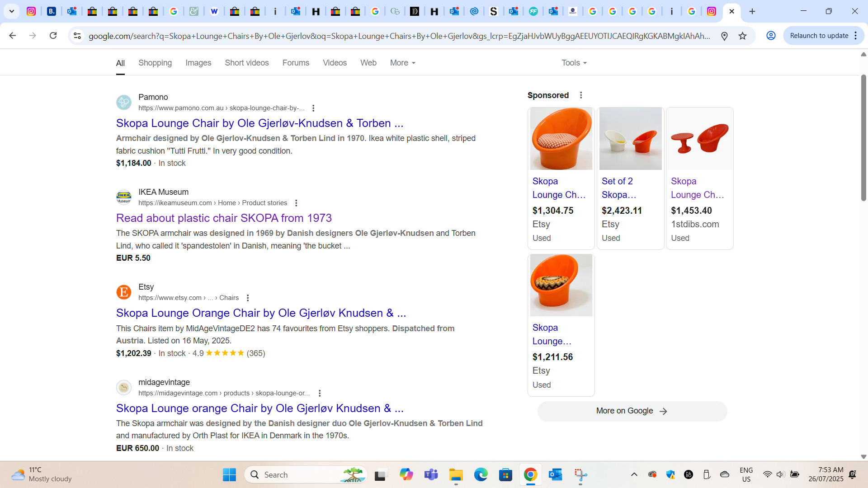Open the tab search chevron dropdown
The height and width of the screenshot is (488, 868).
point(12,11)
